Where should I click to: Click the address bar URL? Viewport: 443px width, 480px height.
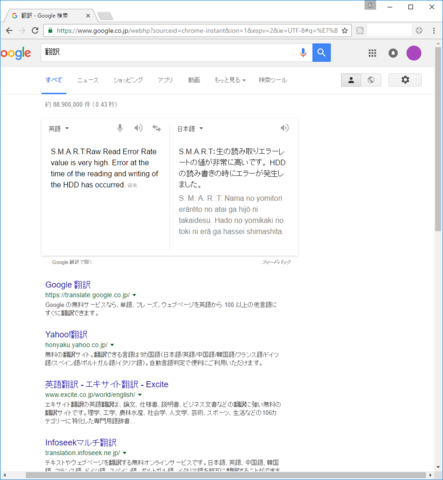pyautogui.click(x=197, y=31)
